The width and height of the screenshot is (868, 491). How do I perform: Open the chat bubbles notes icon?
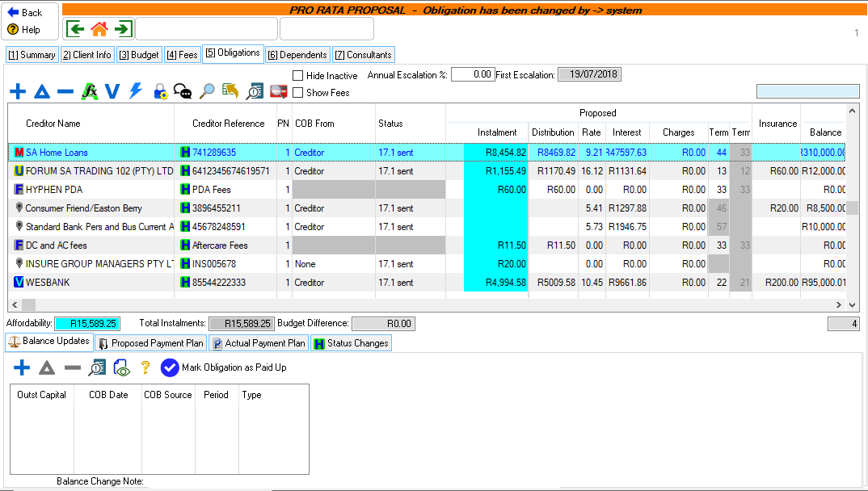click(183, 91)
